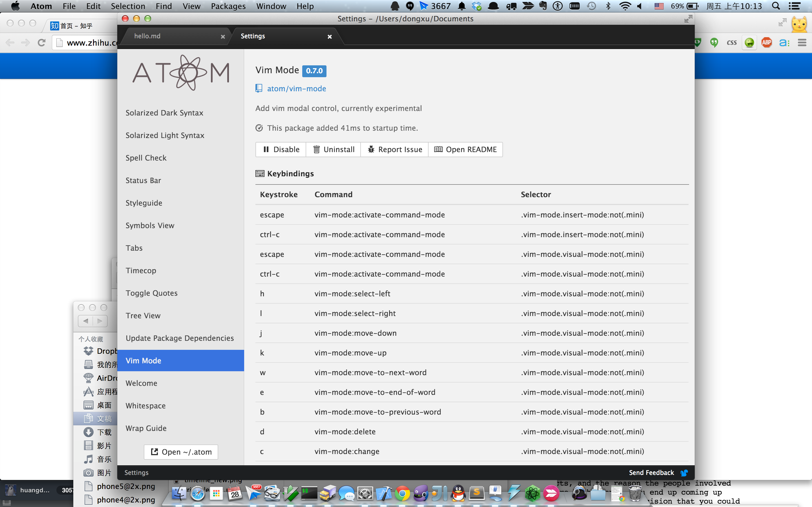The width and height of the screenshot is (812, 507).
Task: Open the Packages menu
Action: [x=228, y=6]
